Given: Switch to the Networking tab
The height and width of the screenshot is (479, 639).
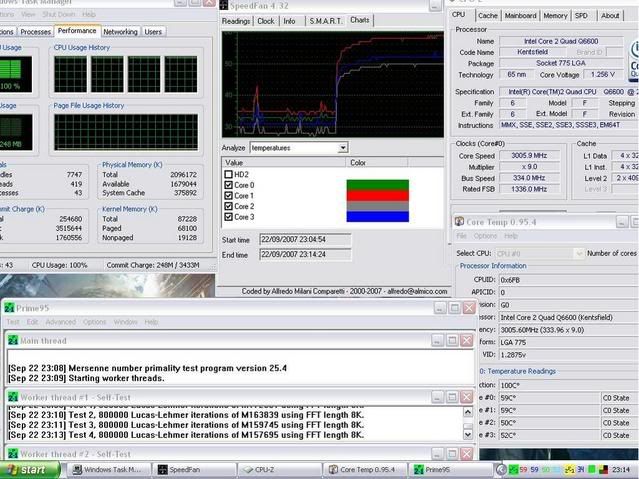Looking at the screenshot, I should click(x=120, y=32).
